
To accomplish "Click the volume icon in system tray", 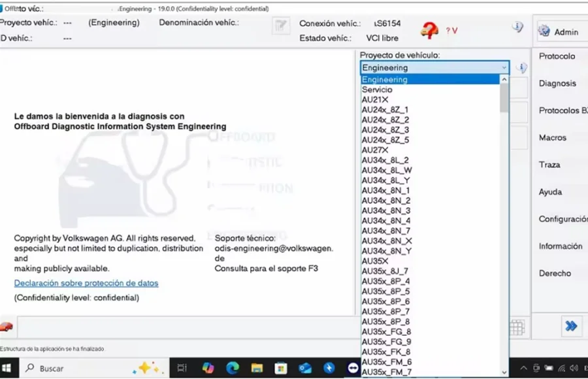I will coord(574,368).
